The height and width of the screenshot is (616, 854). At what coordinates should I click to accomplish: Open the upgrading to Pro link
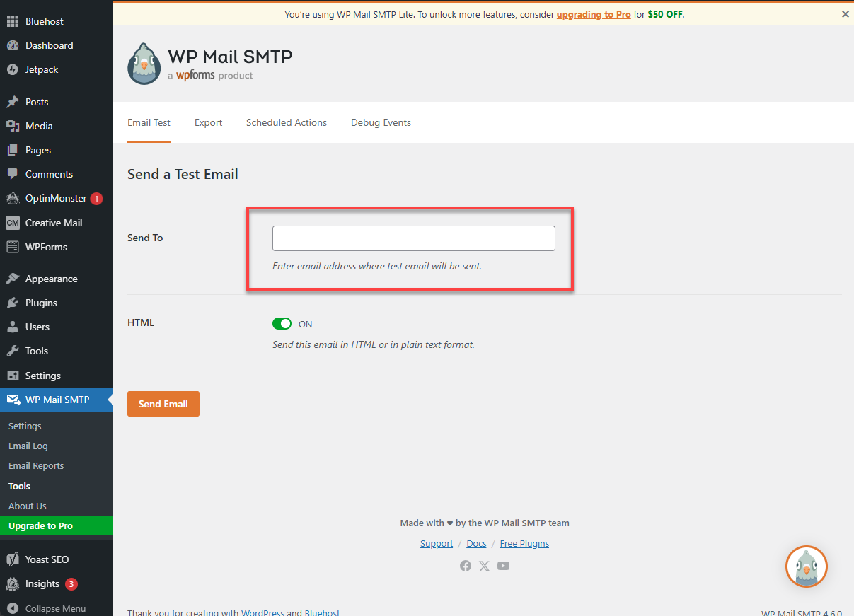pos(593,13)
